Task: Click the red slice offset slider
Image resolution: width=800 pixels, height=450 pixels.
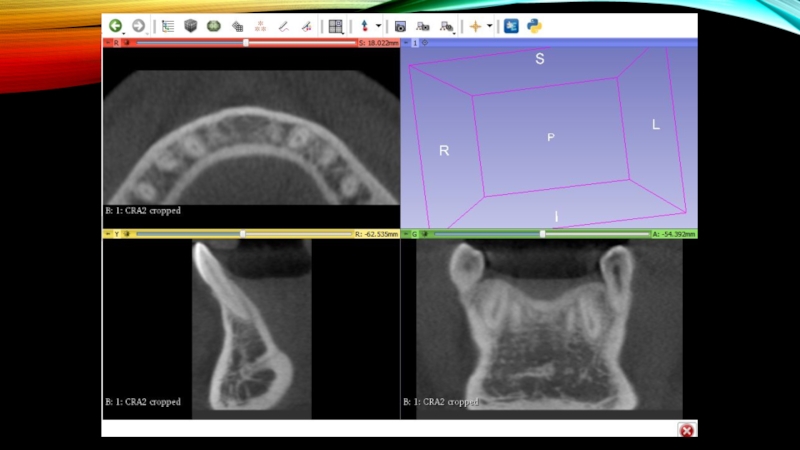Action: point(245,43)
